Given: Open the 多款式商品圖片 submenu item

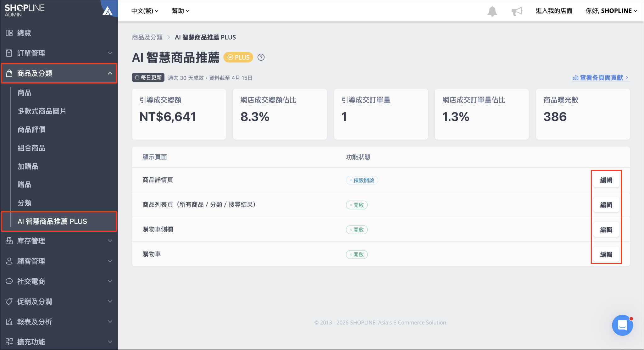Looking at the screenshot, I should coord(42,111).
